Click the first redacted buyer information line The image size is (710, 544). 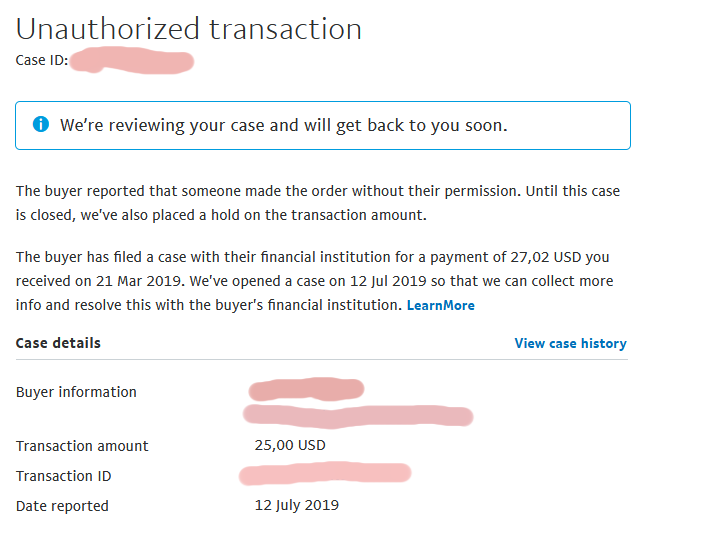(306, 388)
